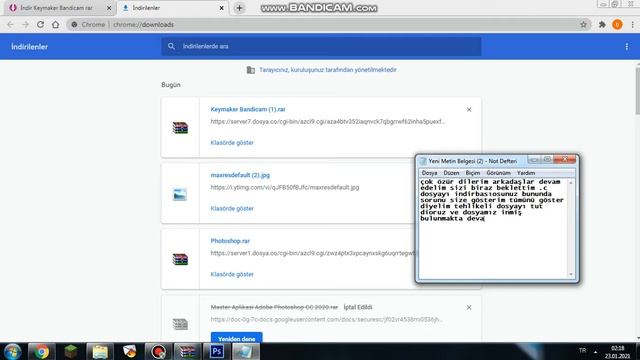Open the colorful striped shield taskbar app

pos(129,351)
